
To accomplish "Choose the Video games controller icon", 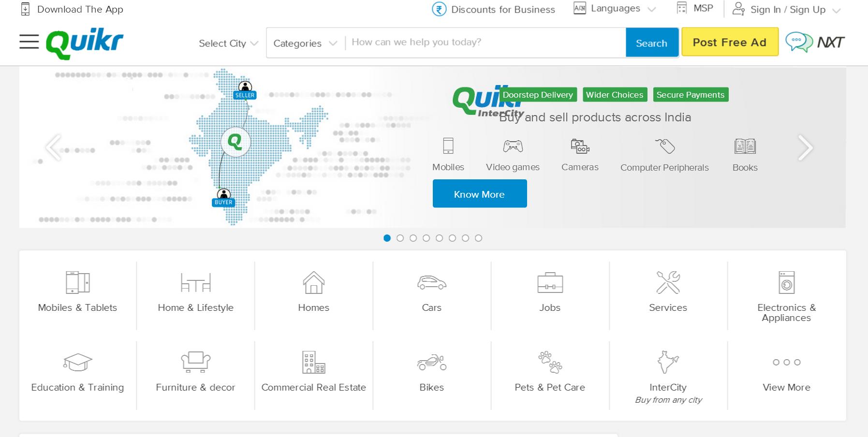I will coord(513,146).
